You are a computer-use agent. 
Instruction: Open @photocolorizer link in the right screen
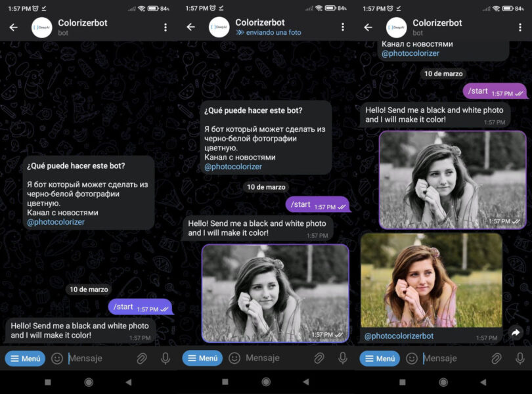click(410, 53)
